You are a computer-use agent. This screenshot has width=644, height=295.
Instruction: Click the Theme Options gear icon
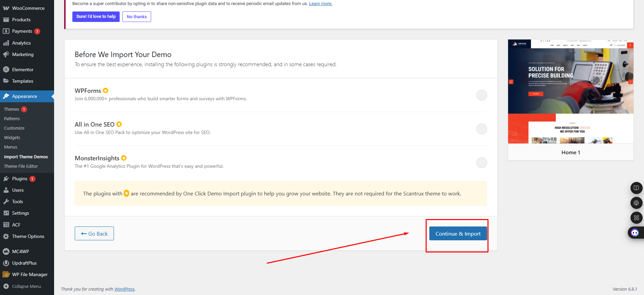(6, 236)
